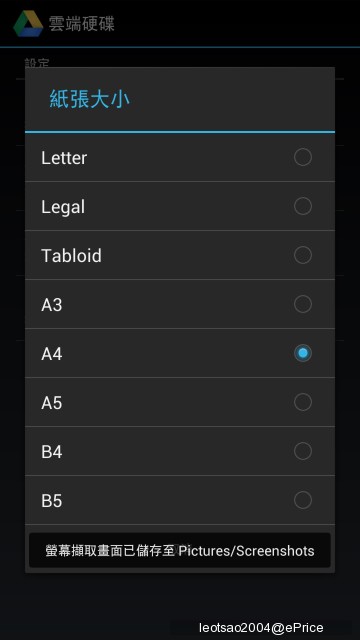Click the Legal option label
The image size is (360, 640).
point(63,207)
